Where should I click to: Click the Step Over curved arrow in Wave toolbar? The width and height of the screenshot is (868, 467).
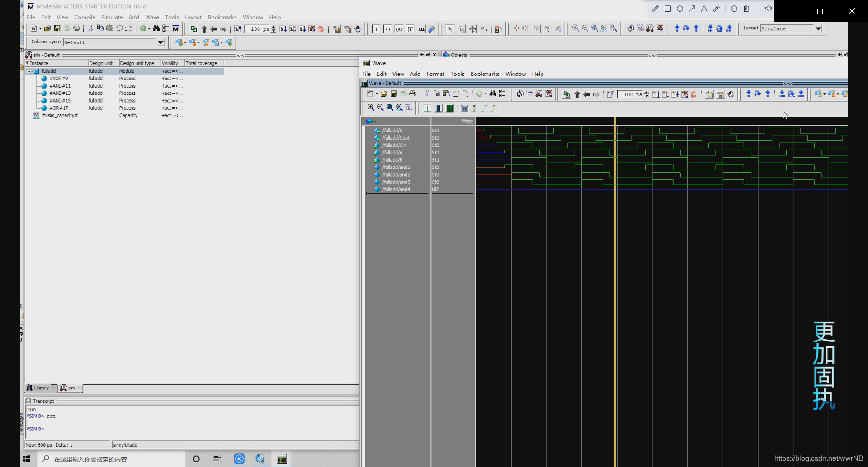click(758, 94)
